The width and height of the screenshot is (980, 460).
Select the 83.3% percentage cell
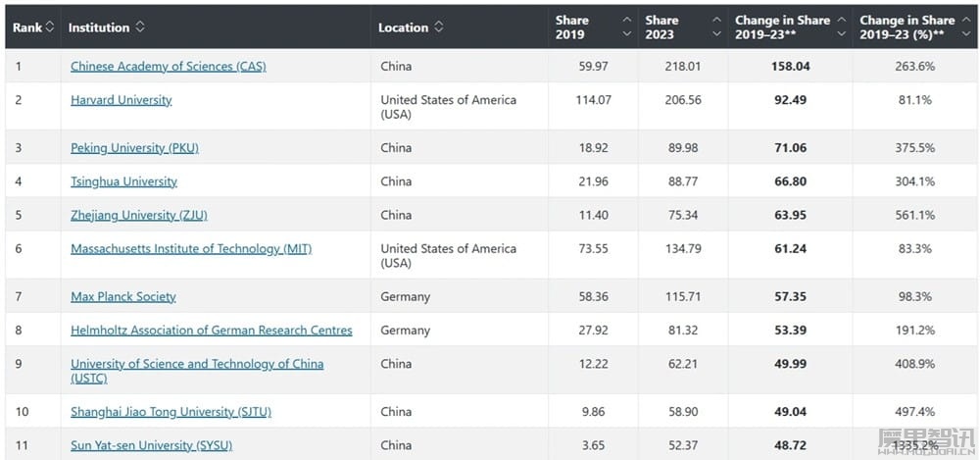click(915, 249)
